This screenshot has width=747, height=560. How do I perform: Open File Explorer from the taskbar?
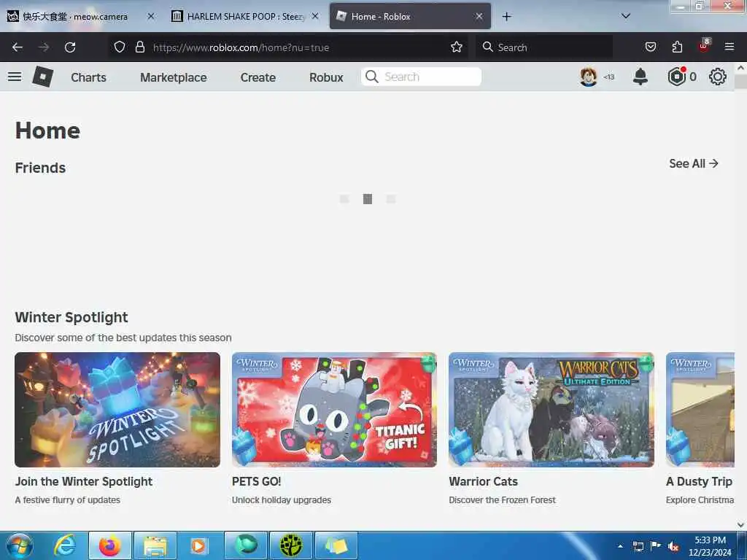pyautogui.click(x=155, y=545)
